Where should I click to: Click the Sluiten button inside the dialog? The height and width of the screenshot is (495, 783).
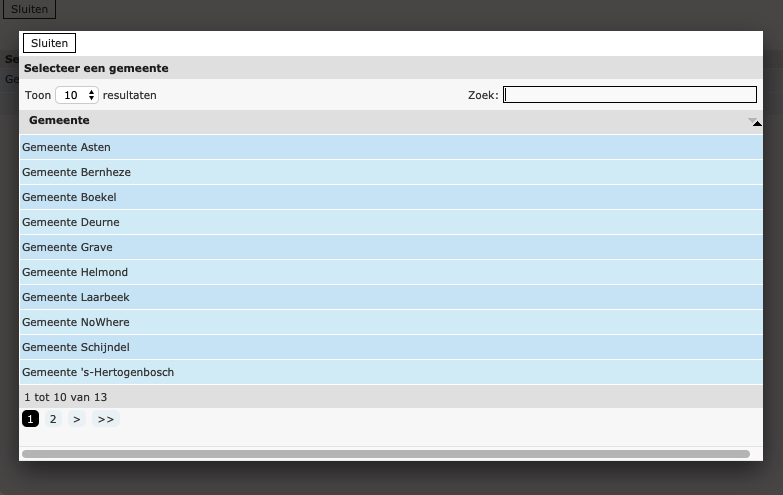tap(49, 43)
